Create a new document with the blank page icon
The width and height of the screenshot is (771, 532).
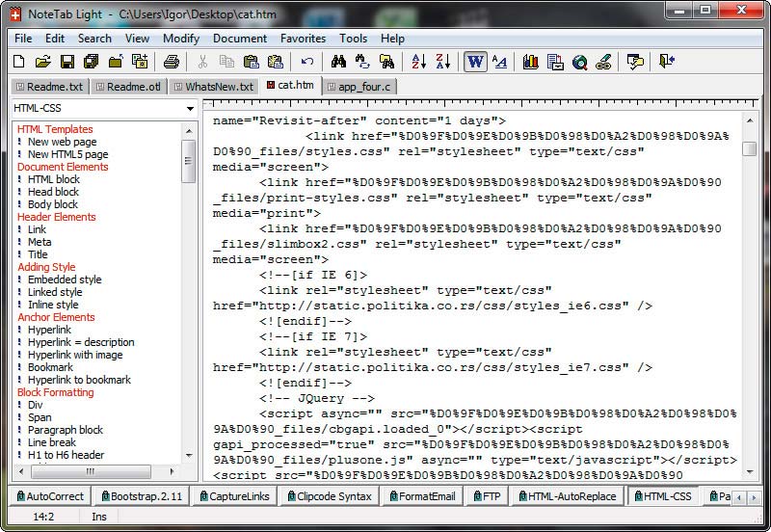coord(18,62)
